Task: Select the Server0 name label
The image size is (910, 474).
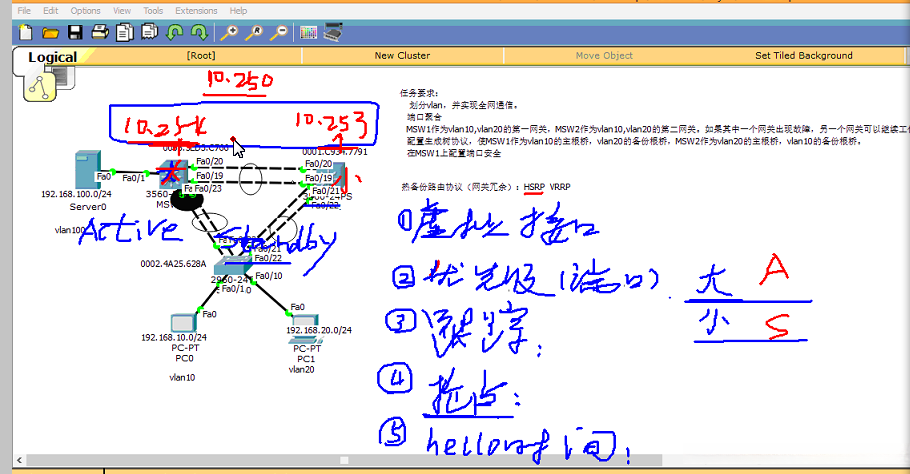Action: coord(88,207)
